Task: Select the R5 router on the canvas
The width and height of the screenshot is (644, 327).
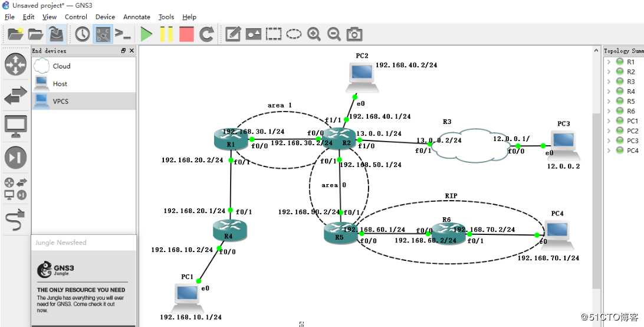Action: [x=340, y=233]
